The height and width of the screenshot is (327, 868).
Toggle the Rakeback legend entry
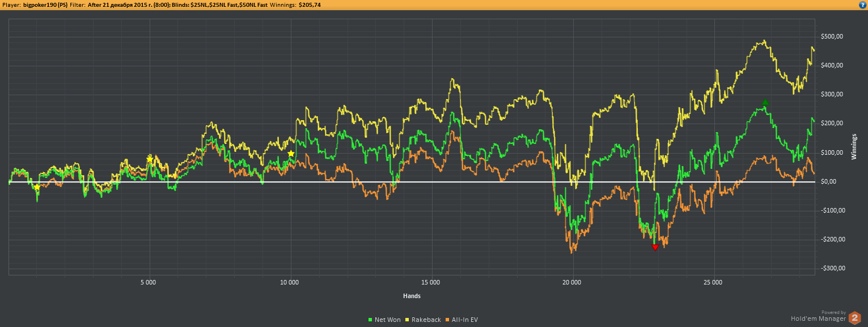tap(424, 320)
